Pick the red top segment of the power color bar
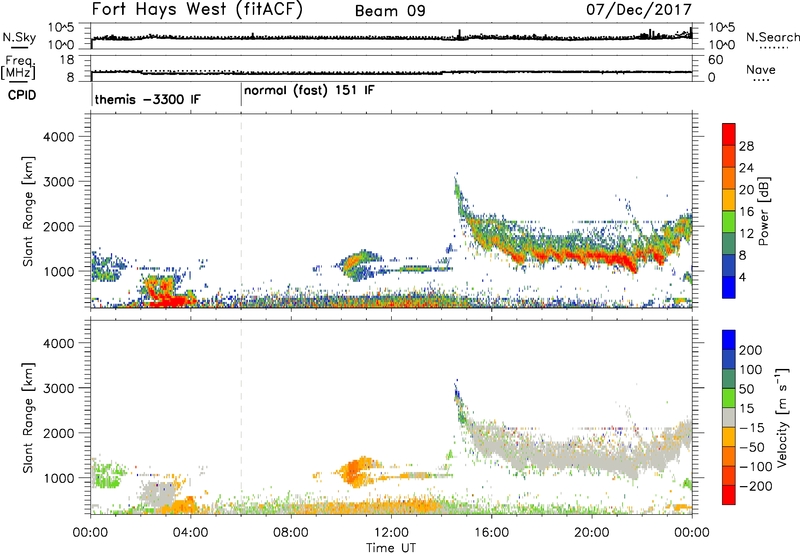 729,134
